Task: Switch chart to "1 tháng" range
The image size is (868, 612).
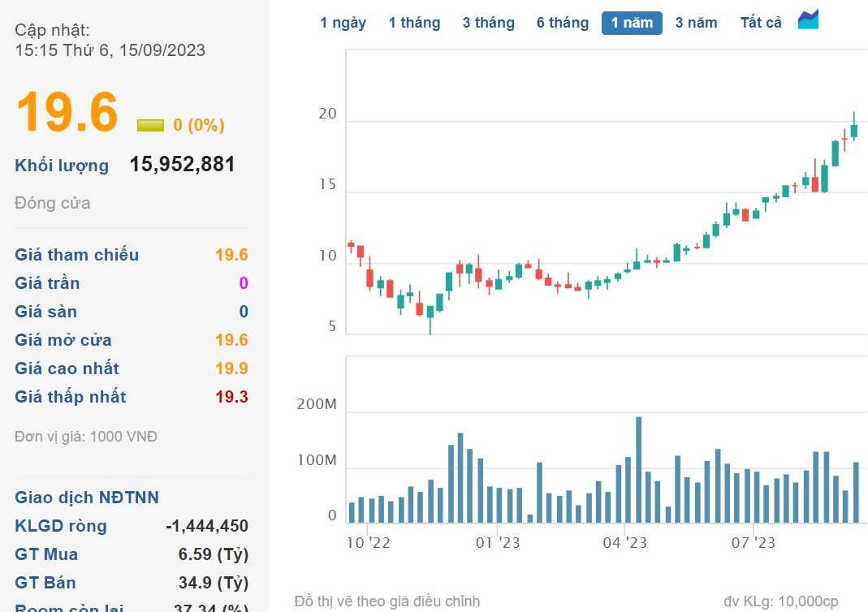Action: [414, 23]
